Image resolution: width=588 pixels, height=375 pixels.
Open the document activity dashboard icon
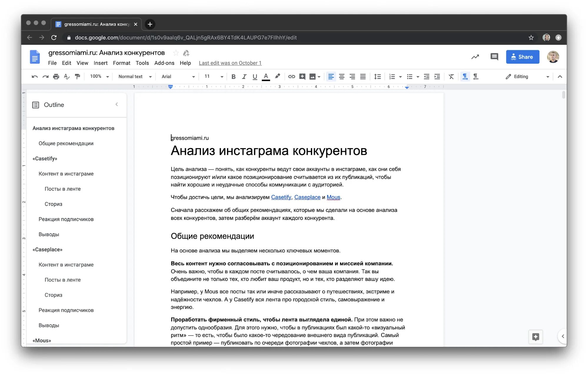tap(475, 57)
